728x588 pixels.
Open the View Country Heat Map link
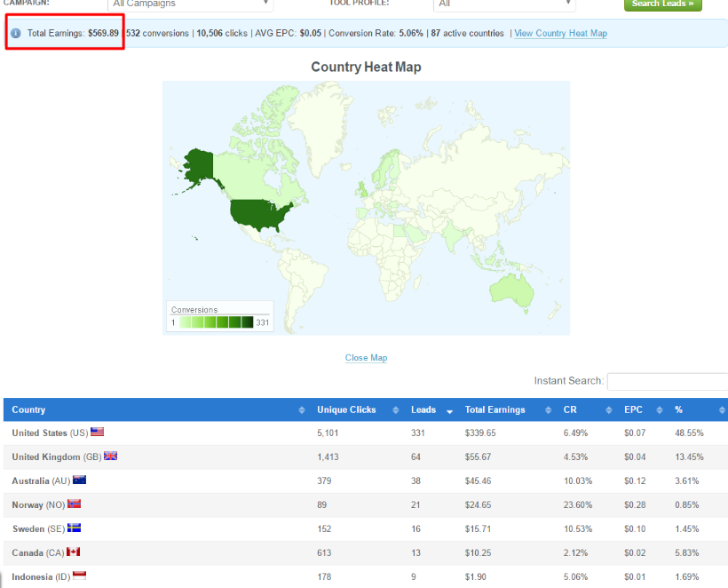point(561,34)
